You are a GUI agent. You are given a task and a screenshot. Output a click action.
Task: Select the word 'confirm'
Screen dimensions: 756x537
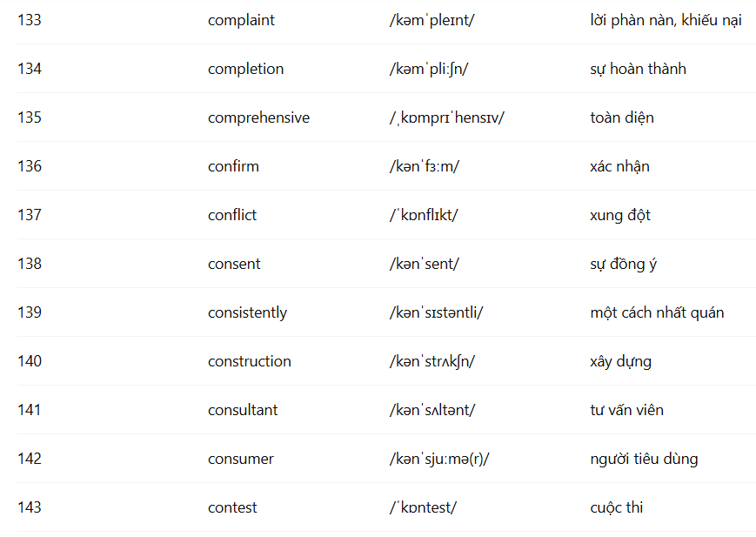pos(233,166)
